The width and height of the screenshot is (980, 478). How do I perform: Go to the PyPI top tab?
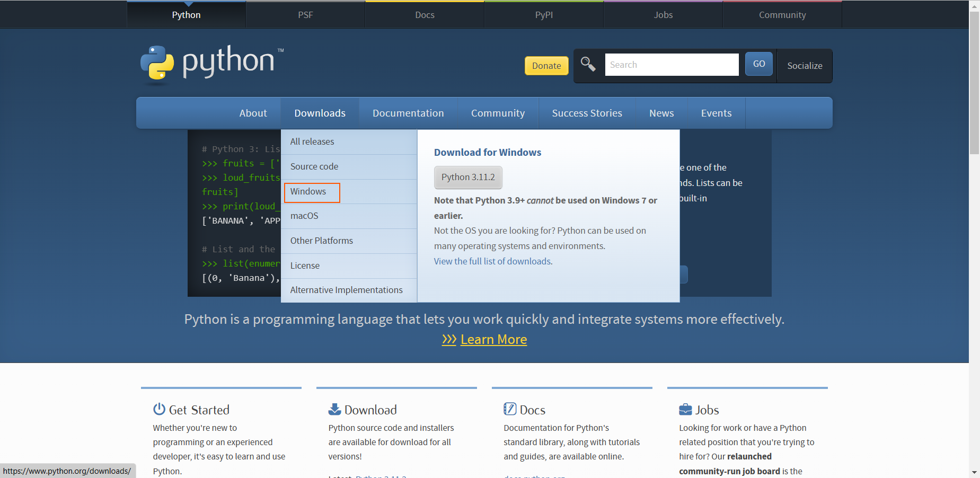(544, 15)
